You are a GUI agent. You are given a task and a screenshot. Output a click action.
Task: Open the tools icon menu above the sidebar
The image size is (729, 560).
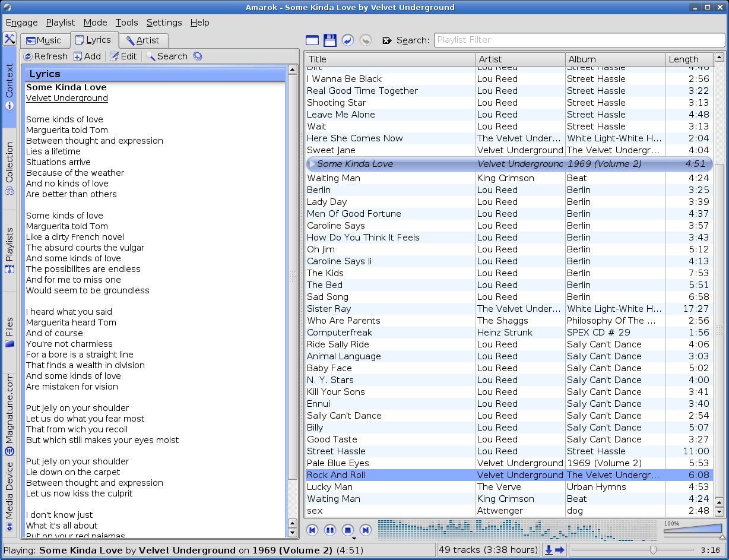tap(9, 39)
